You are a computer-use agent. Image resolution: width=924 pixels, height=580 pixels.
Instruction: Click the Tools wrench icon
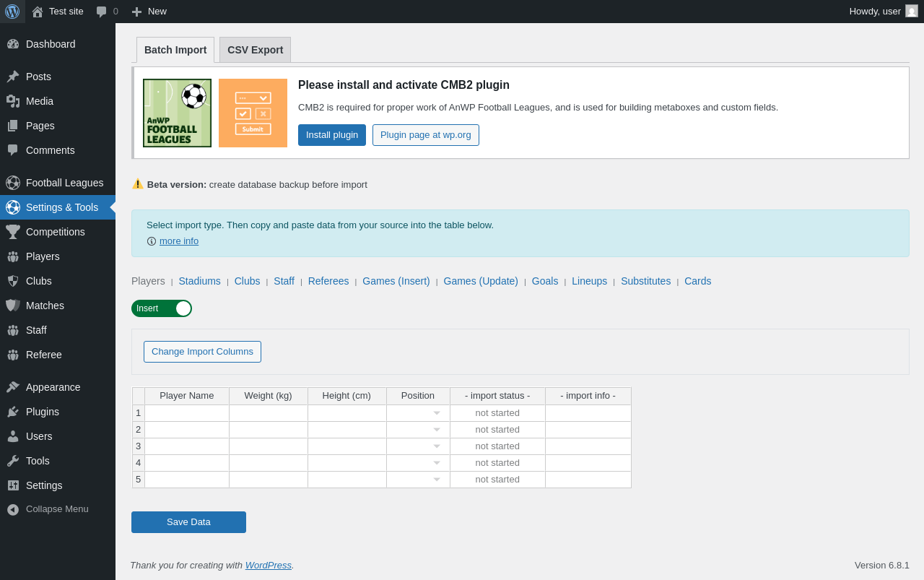tap(13, 461)
